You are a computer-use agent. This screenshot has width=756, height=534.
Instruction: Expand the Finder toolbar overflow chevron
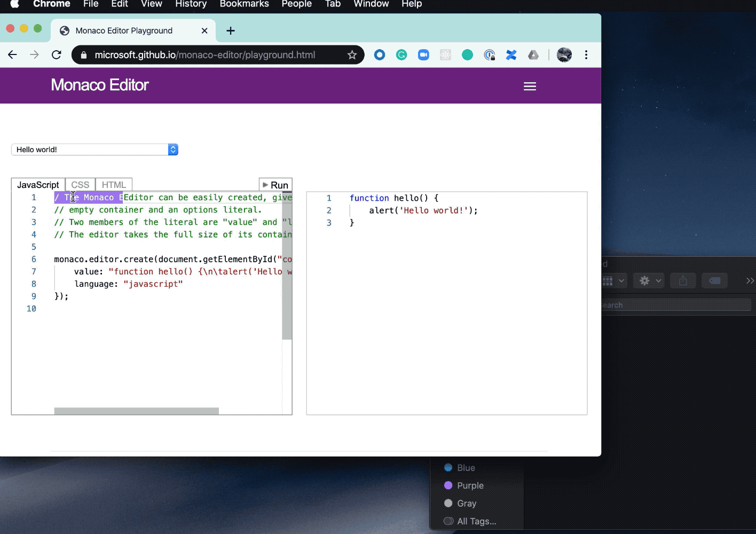tap(750, 280)
